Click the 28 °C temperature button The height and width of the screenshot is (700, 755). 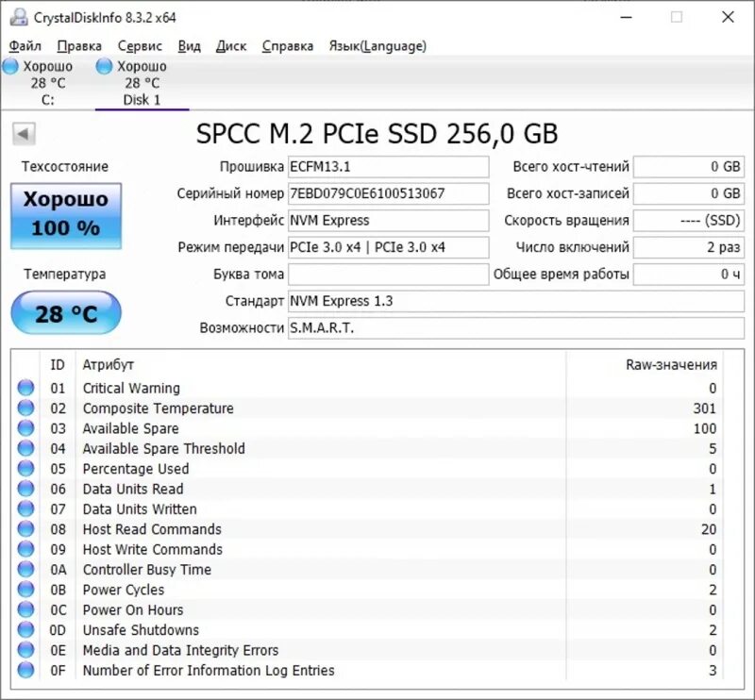point(65,312)
